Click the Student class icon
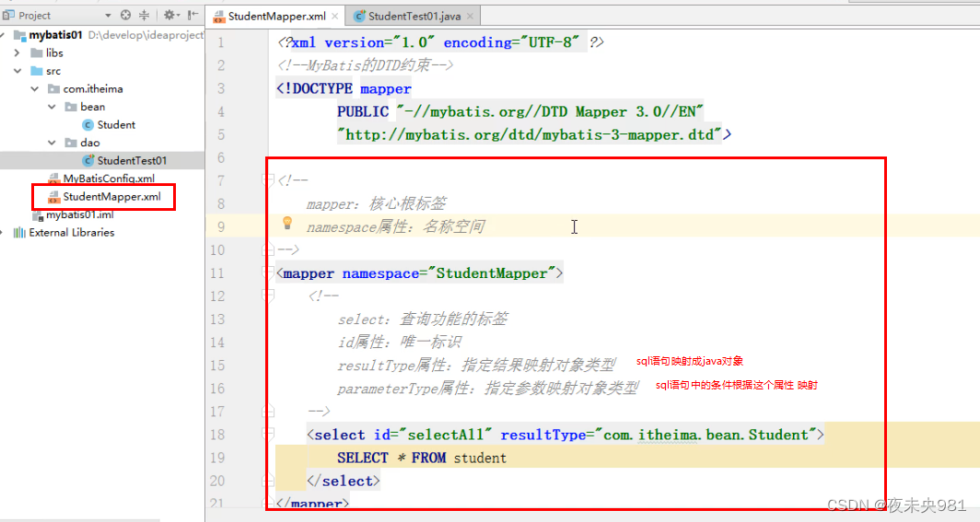Image resolution: width=980 pixels, height=522 pixels. (87, 125)
